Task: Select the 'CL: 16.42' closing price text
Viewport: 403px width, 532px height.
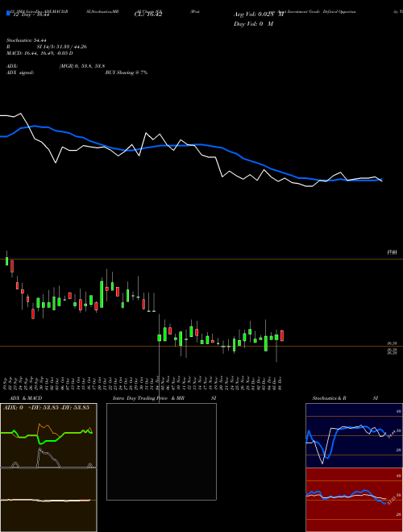Action: click(148, 15)
